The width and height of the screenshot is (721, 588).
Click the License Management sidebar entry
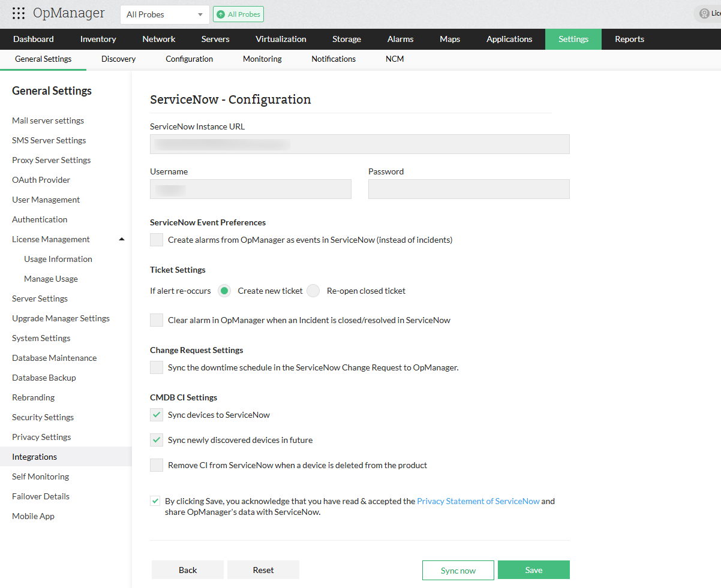51,239
